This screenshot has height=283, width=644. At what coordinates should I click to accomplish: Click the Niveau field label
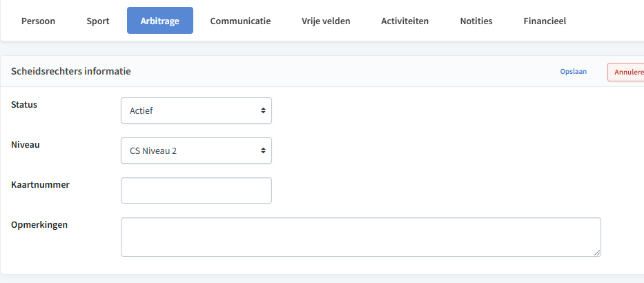tap(26, 144)
